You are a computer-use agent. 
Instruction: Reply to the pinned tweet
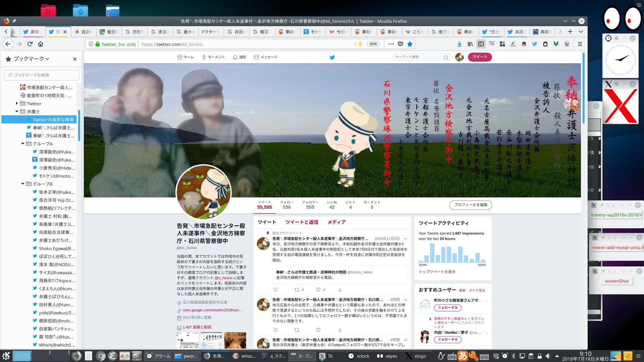point(275,290)
